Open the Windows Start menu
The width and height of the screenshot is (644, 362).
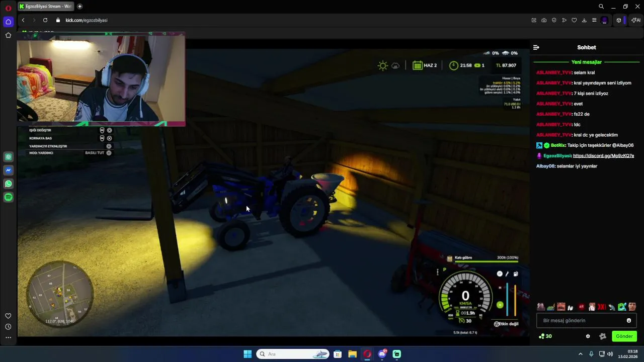[x=248, y=354]
